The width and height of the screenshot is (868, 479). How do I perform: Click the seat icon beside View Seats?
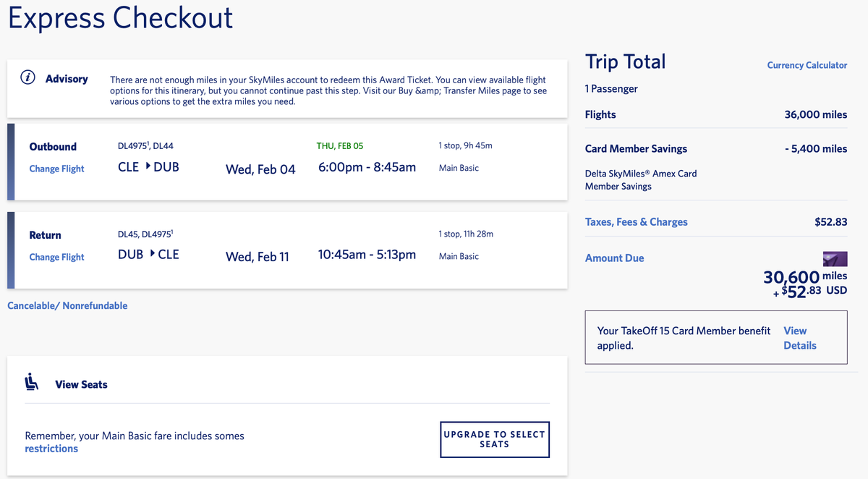(32, 382)
